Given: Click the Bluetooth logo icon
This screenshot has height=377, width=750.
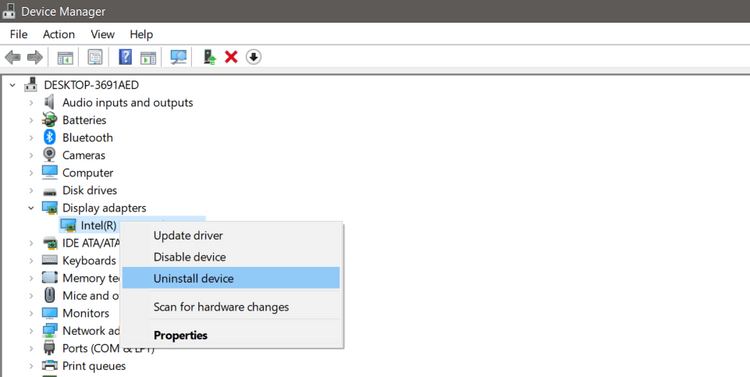Looking at the screenshot, I should pos(50,137).
